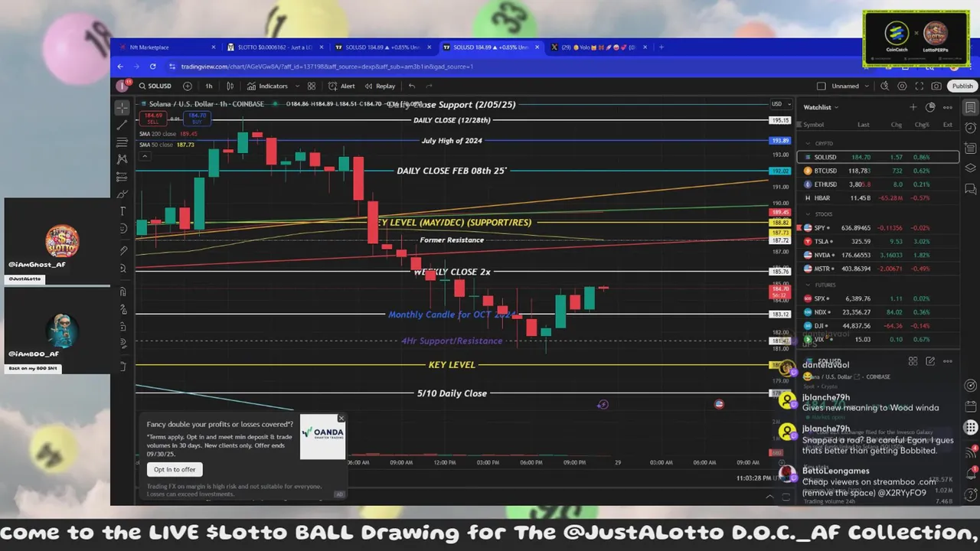Open the Indicators dialog

point(267,86)
